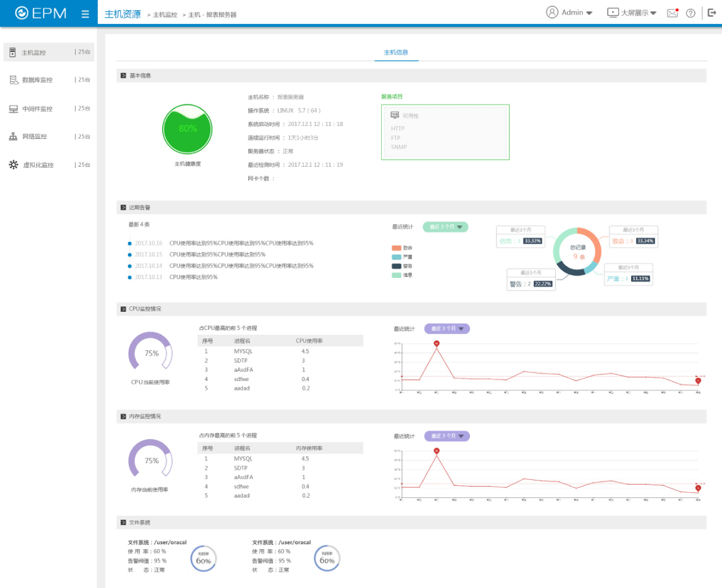Collapse the CPU监控情况 section arrow
Screen dimensions: 722x588
pos(123,309)
